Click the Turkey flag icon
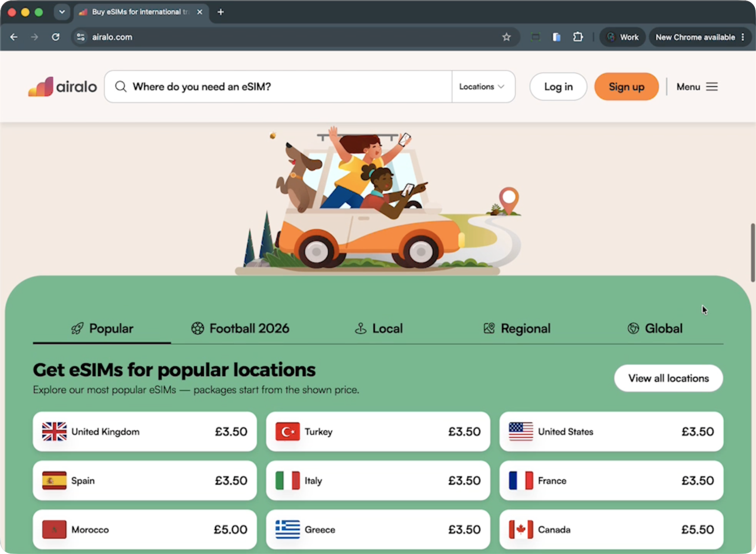 coord(288,431)
